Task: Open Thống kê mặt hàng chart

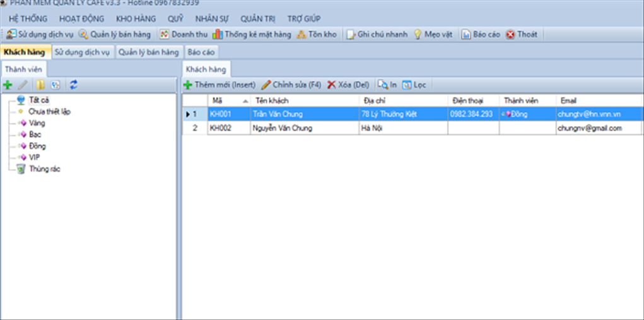Action: pyautogui.click(x=218, y=35)
